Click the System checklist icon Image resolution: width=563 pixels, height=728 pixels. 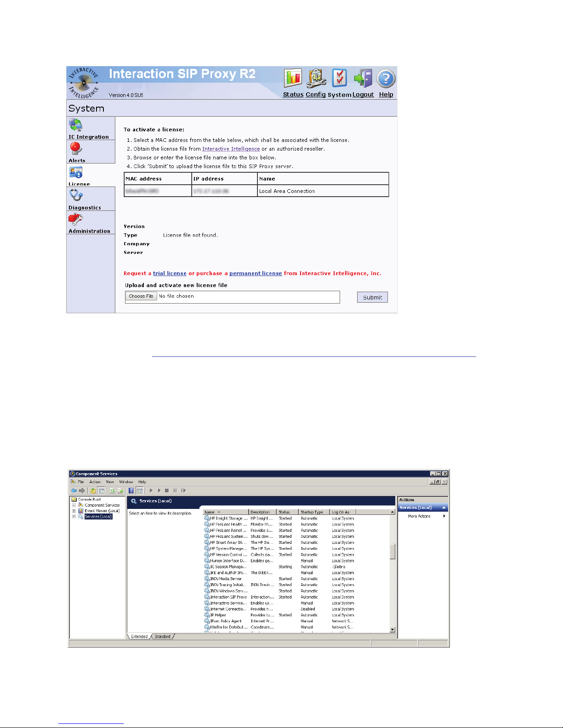pyautogui.click(x=340, y=78)
